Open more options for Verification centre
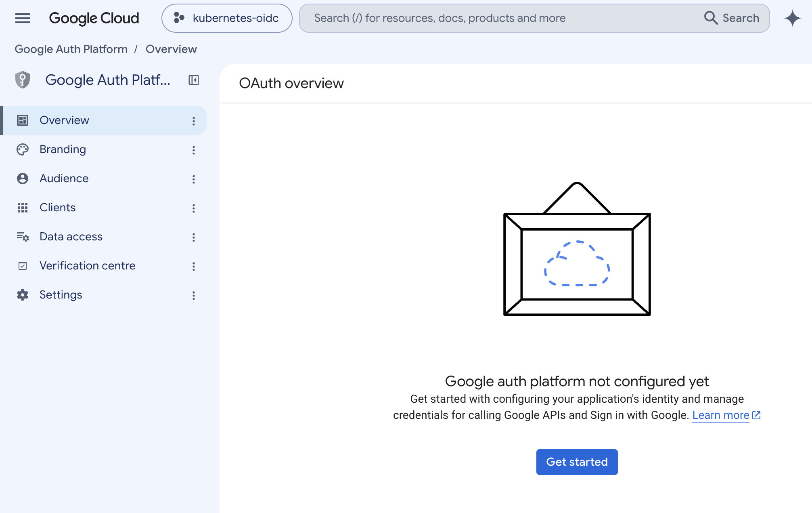Screen dimensions: 812x513 click(x=194, y=266)
